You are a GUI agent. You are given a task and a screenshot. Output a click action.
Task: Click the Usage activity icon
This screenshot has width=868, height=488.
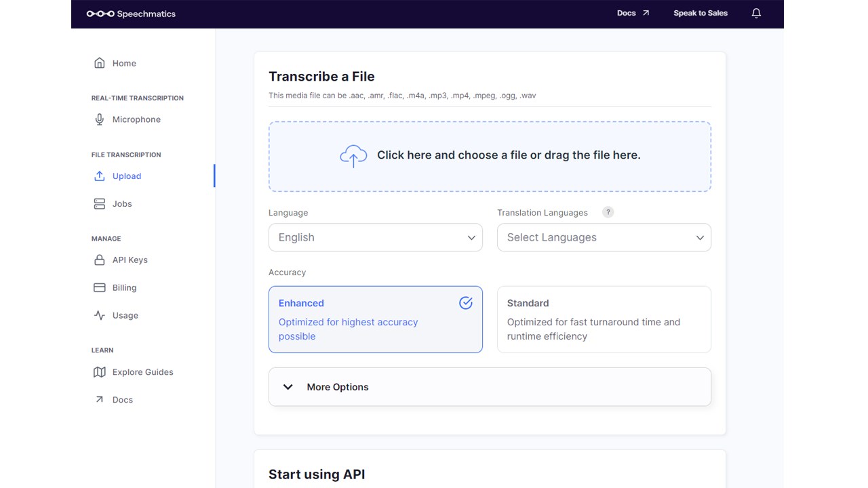(x=100, y=316)
